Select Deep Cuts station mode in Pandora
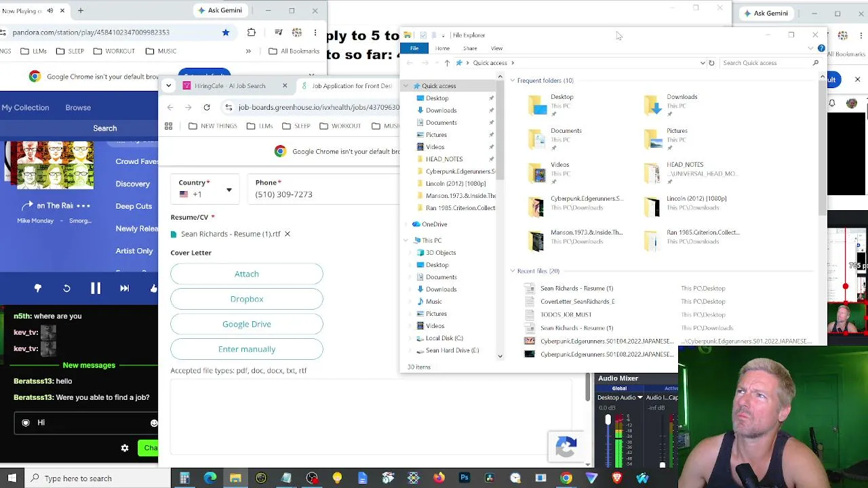 tap(134, 206)
